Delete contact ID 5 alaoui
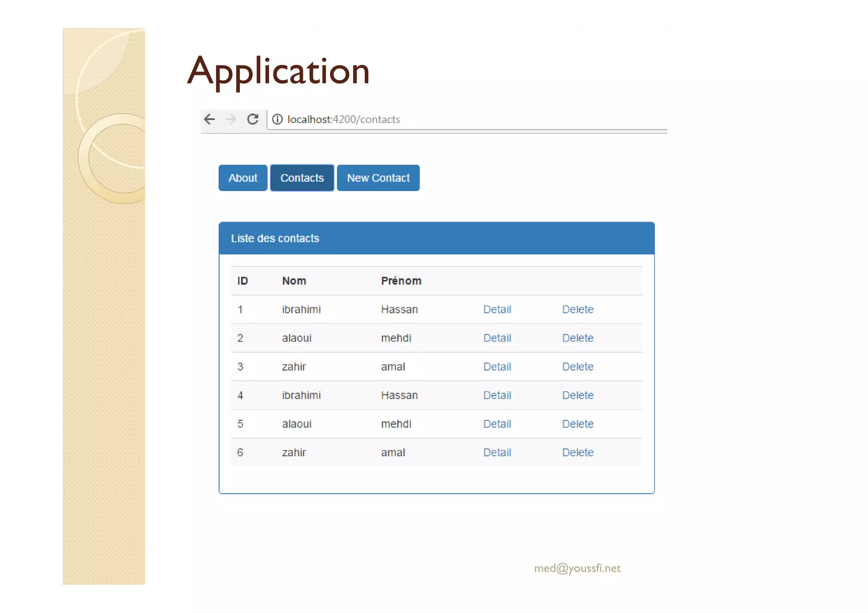 point(578,424)
